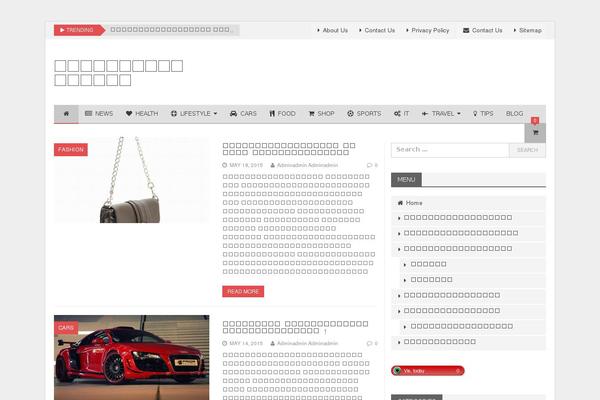Open the fashion post title link
Viewport: 600px width, 400px height.
pyautogui.click(x=289, y=149)
